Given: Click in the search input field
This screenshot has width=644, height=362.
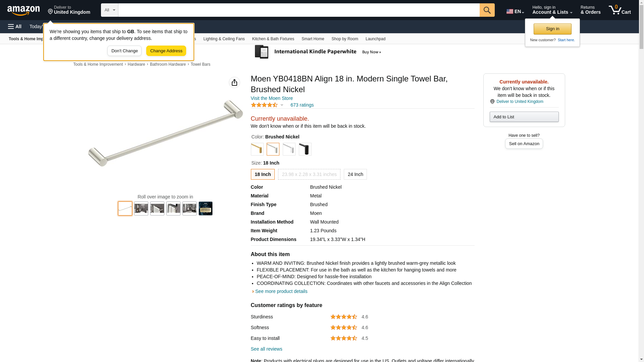Looking at the screenshot, I should 299,10.
